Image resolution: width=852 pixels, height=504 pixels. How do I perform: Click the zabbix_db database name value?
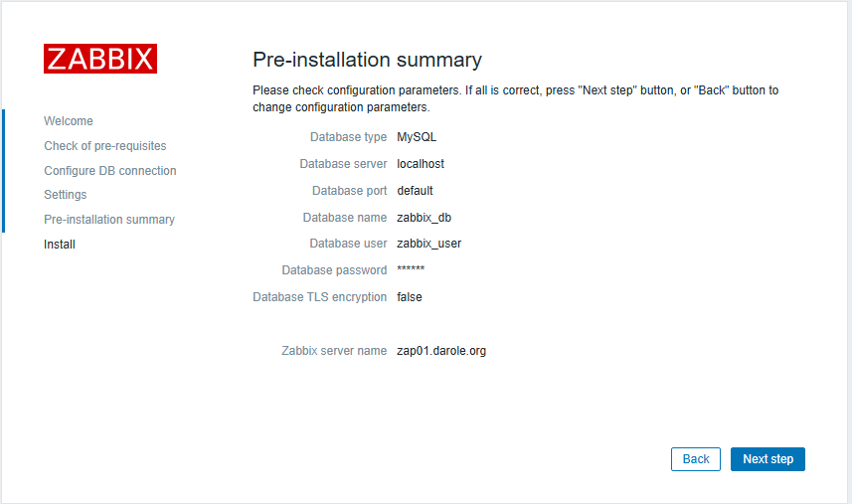coord(424,218)
